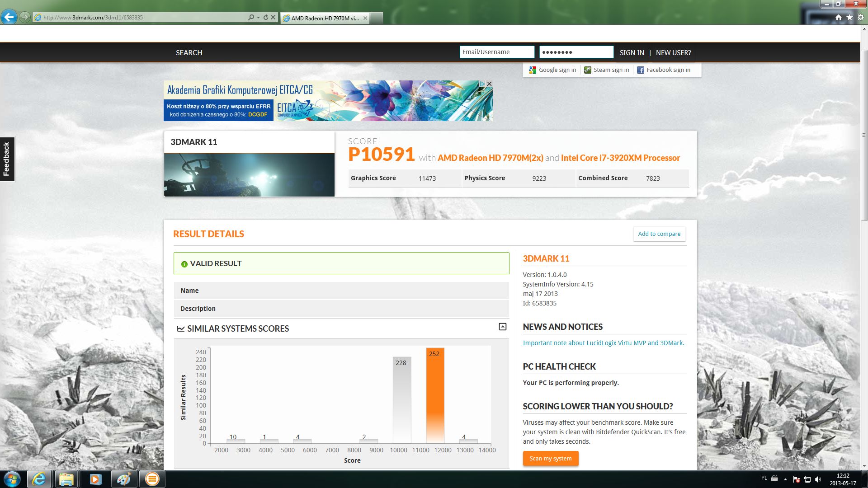Click the SIGN IN link
The image size is (868, 488).
(x=632, y=52)
